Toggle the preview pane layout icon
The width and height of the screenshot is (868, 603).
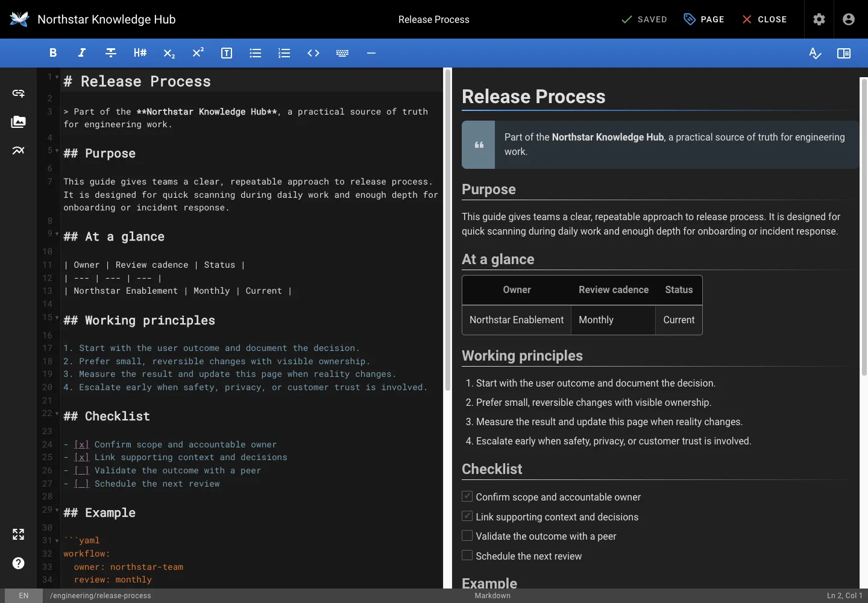[844, 53]
